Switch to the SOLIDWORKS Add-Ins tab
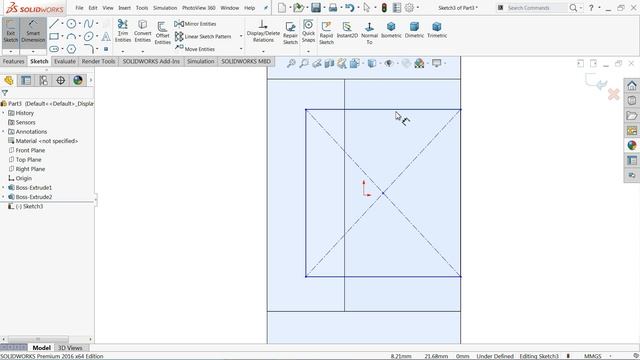 (151, 61)
